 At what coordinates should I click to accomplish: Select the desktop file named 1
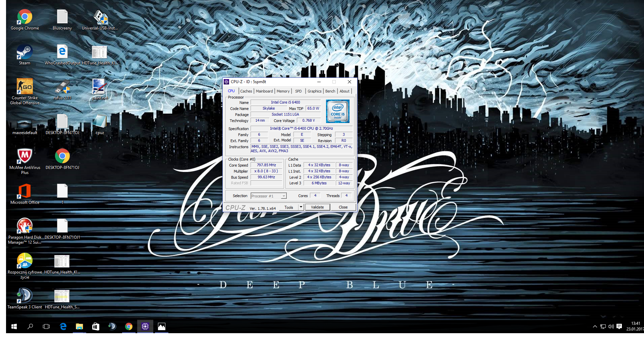tap(62, 194)
